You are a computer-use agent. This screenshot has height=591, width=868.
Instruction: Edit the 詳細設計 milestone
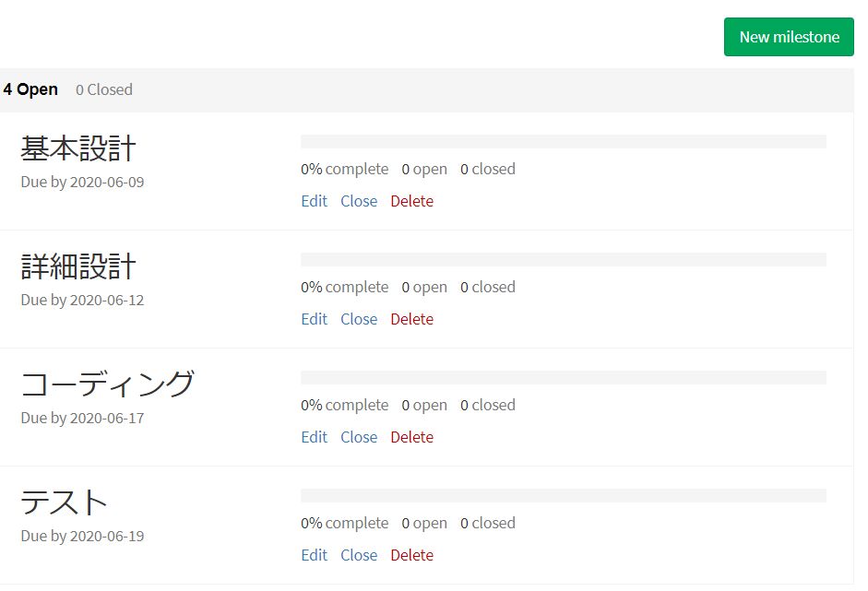pos(314,319)
